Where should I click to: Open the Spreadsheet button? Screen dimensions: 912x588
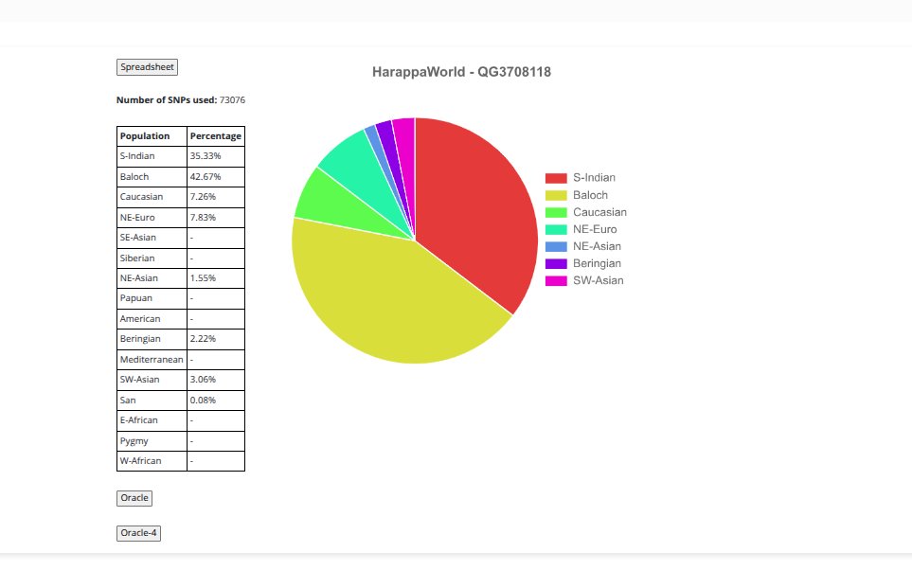pos(147,67)
